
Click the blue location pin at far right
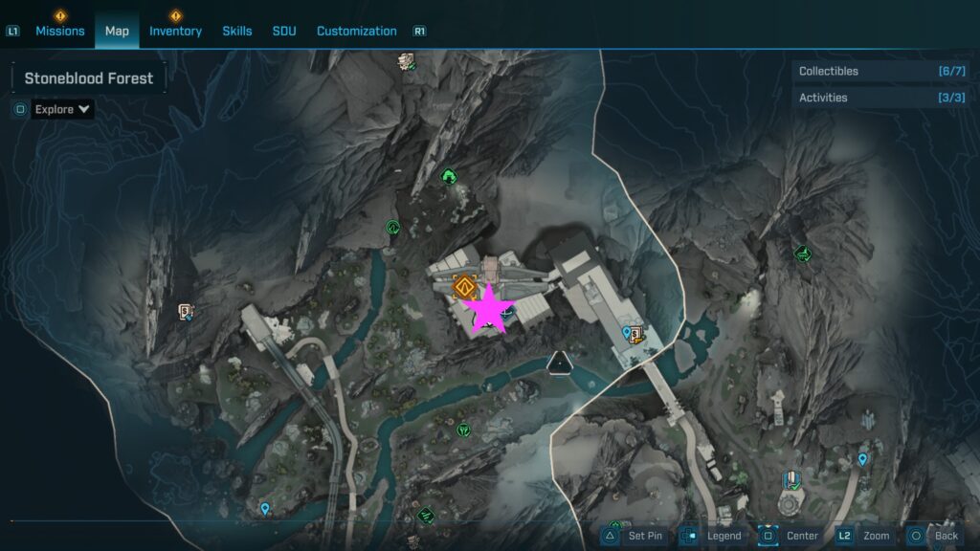click(862, 460)
